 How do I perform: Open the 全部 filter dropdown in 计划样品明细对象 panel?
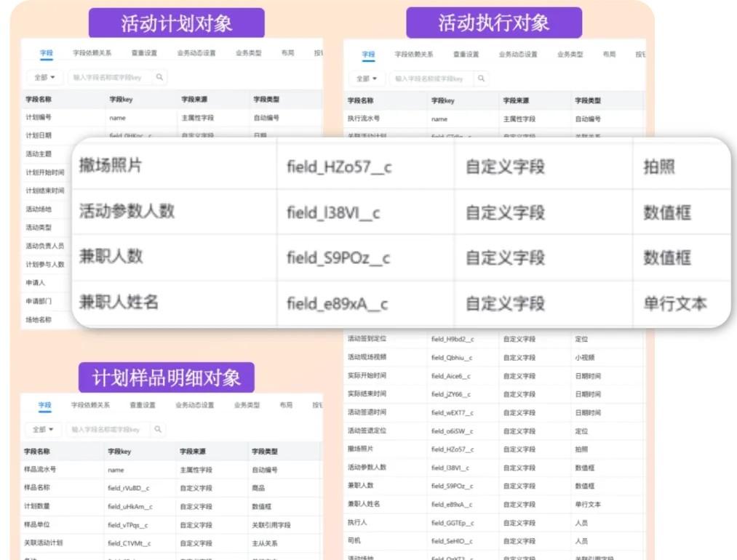(x=41, y=429)
